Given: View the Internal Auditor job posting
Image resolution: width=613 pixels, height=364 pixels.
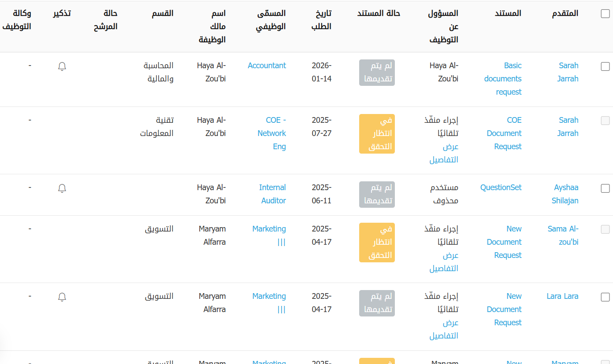Looking at the screenshot, I should tap(272, 194).
